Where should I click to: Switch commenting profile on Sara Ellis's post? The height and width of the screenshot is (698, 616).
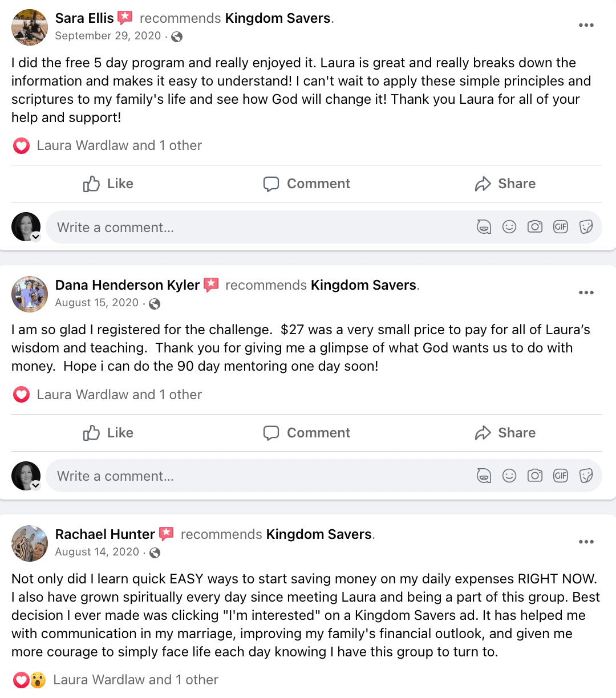(x=35, y=237)
